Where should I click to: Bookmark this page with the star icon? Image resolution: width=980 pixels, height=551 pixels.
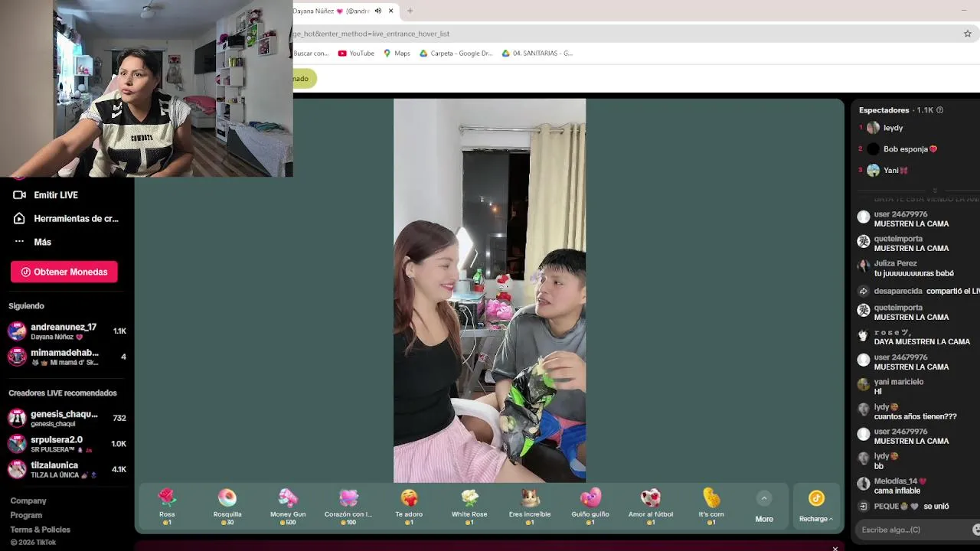(x=968, y=34)
